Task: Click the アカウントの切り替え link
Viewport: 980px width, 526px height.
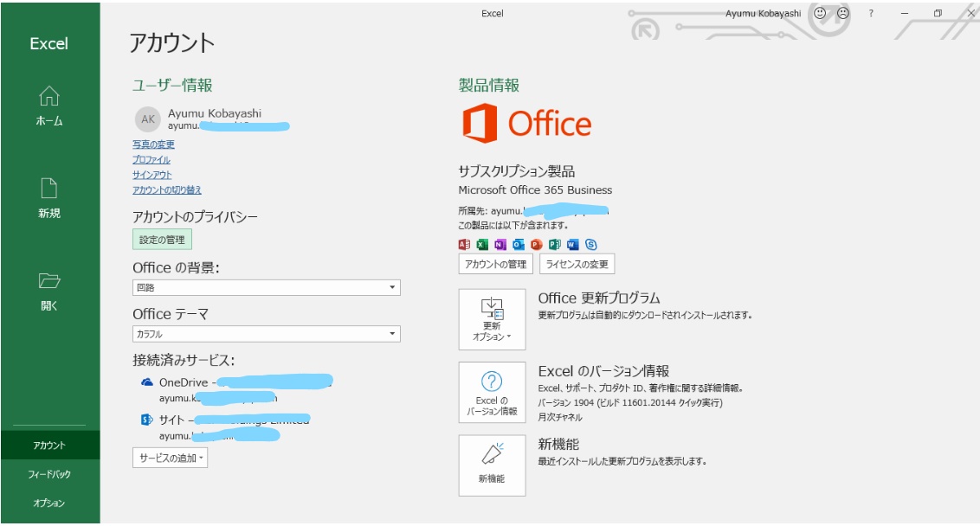Action: click(x=167, y=190)
